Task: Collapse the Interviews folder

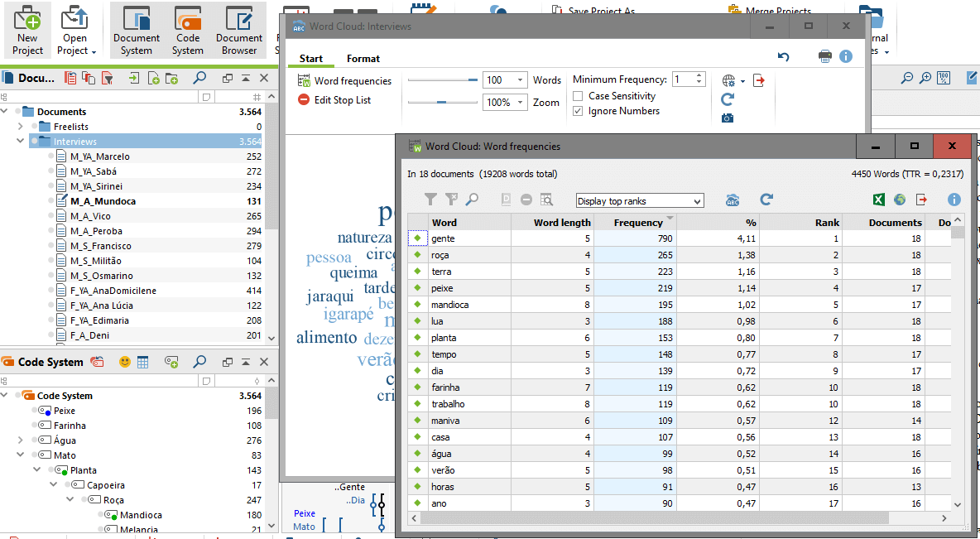Action: (x=20, y=142)
